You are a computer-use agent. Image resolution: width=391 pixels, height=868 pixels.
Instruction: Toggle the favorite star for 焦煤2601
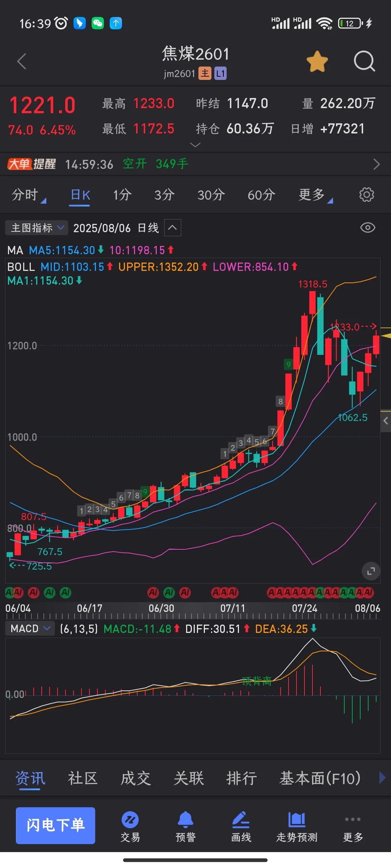[x=317, y=61]
